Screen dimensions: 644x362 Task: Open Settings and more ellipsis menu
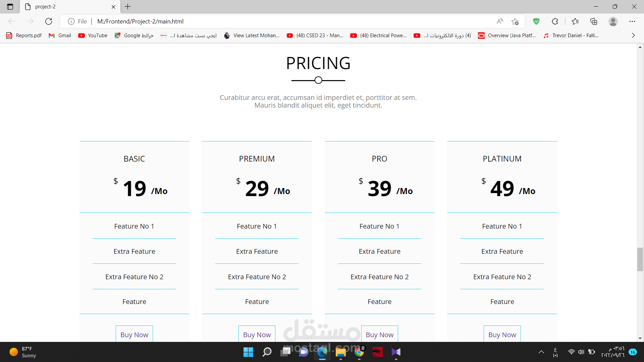click(632, 21)
